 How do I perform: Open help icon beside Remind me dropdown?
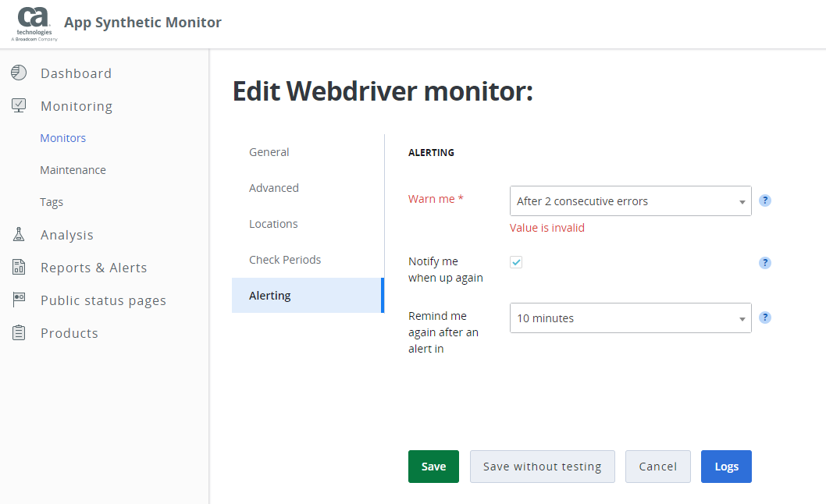pyautogui.click(x=765, y=318)
